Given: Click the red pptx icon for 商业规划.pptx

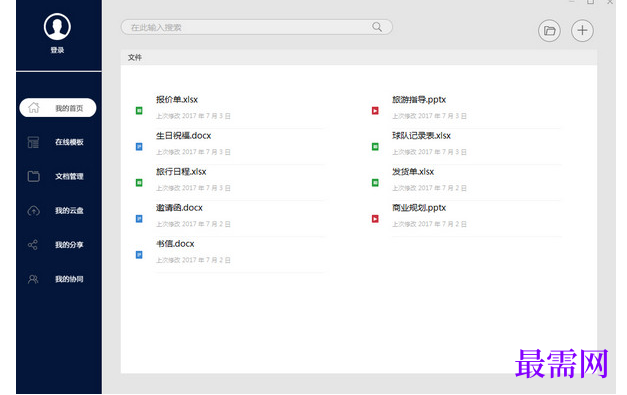Looking at the screenshot, I should pyautogui.click(x=375, y=219).
